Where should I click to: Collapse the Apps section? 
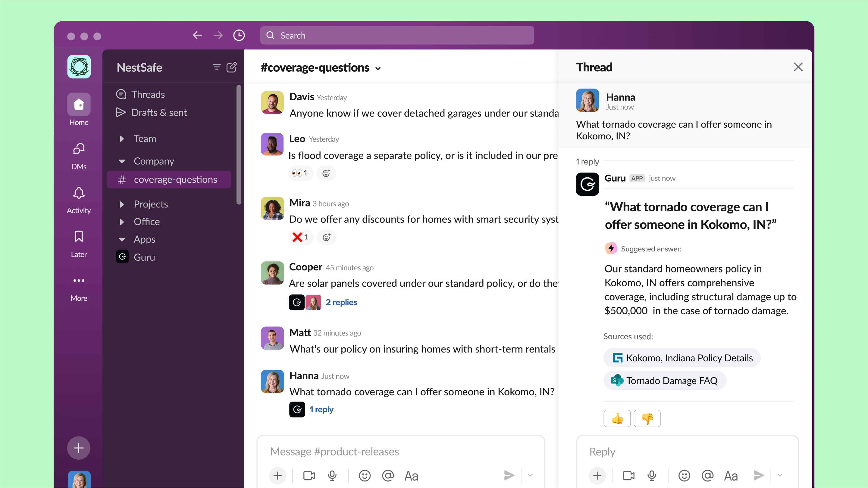pos(122,239)
